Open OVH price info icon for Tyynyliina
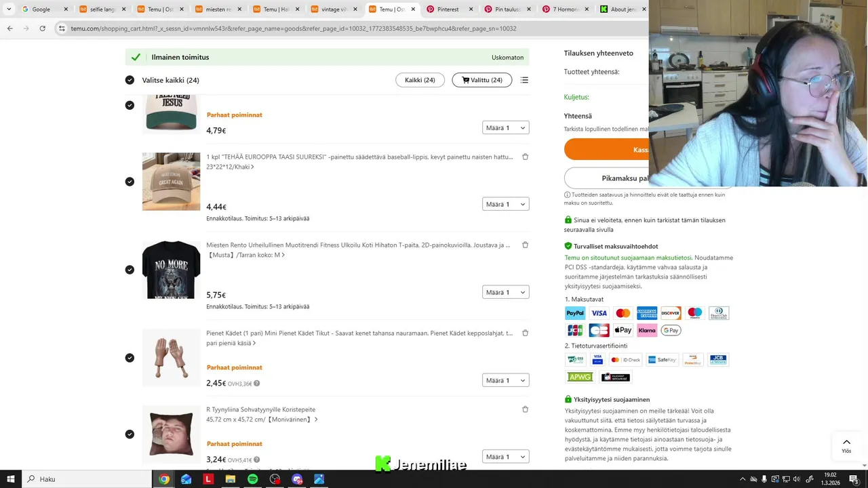 (x=256, y=460)
